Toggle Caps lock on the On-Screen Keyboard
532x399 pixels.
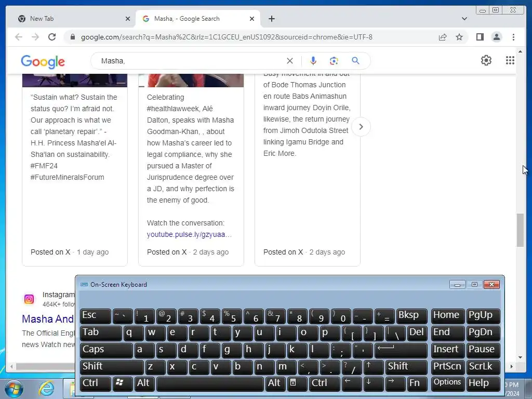tap(106, 350)
